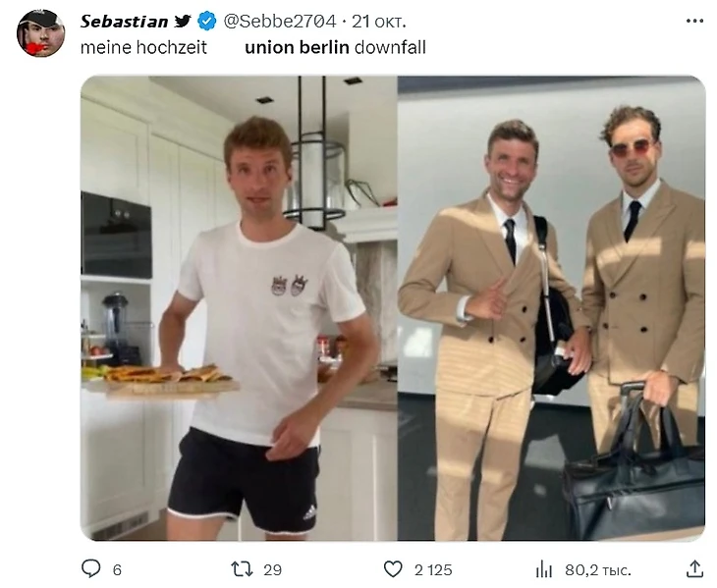
Task: Open the views analytics bar icon
Action: (543, 568)
